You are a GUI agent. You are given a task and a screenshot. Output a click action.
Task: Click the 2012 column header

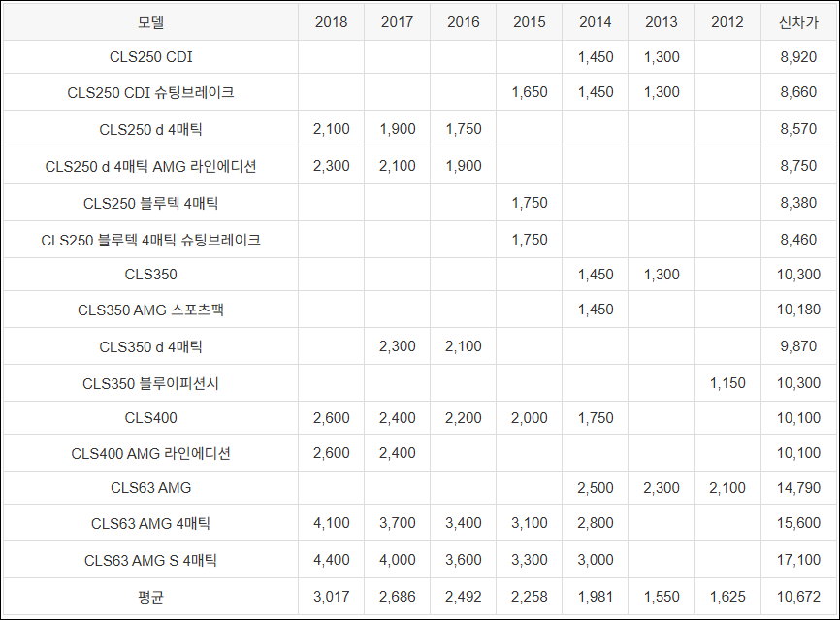pos(727,22)
